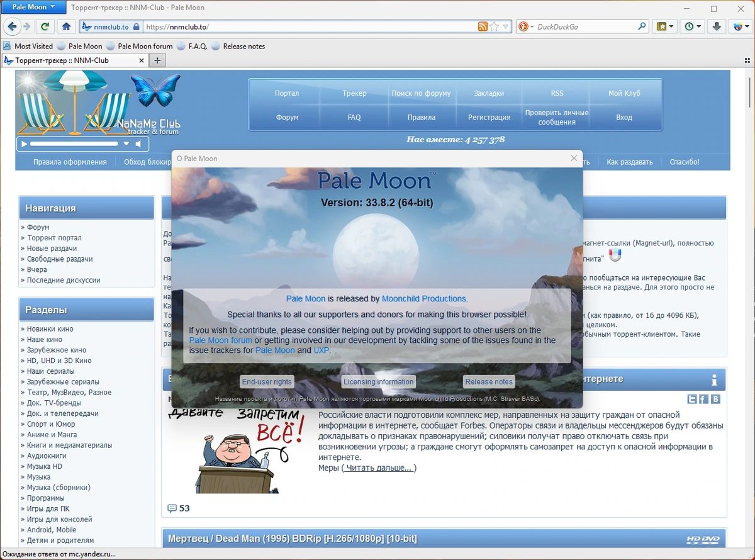Click the magnet icon in the announcement
Screen dimensions: 755x560
(x=616, y=255)
